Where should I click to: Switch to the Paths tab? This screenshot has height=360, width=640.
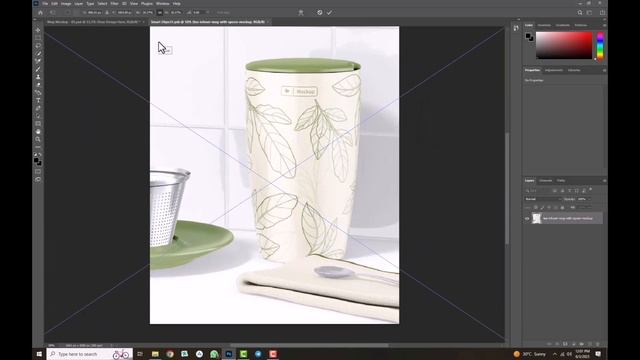point(561,180)
